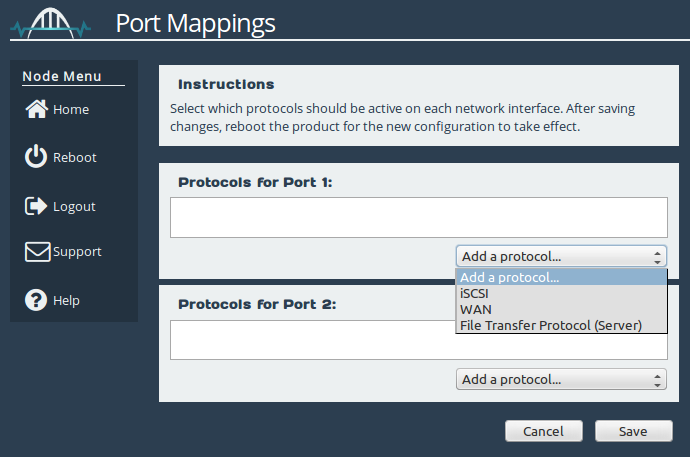Image resolution: width=690 pixels, height=457 pixels.
Task: Open the Help menu label
Action: pos(66,300)
